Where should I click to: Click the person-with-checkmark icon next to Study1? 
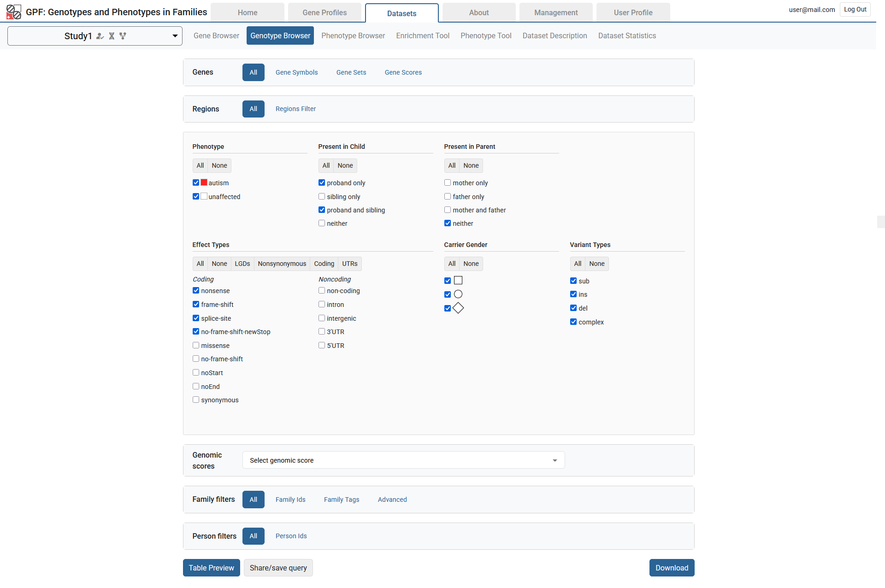pos(100,36)
